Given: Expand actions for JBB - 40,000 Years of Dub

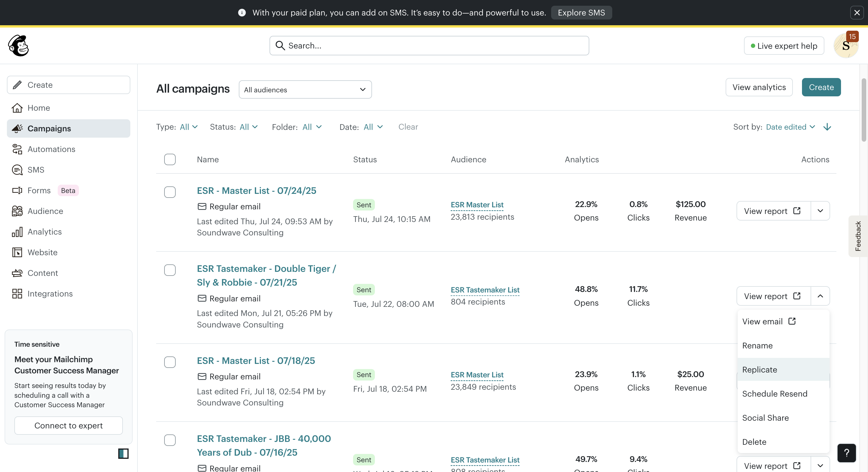Looking at the screenshot, I should click(x=820, y=466).
